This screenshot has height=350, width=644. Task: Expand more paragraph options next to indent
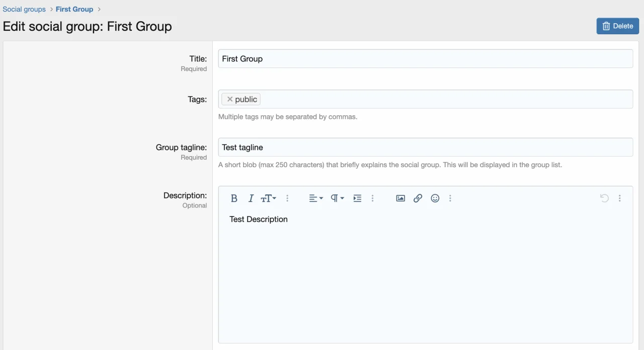point(373,198)
